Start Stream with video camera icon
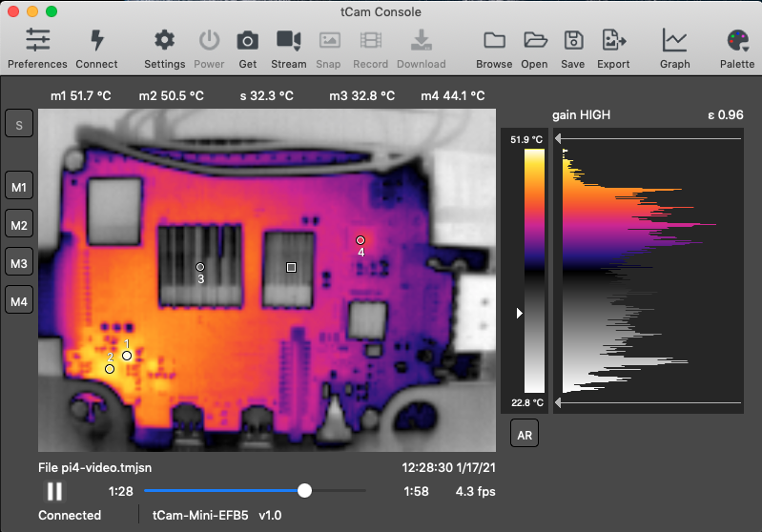The image size is (762, 532). [x=288, y=41]
